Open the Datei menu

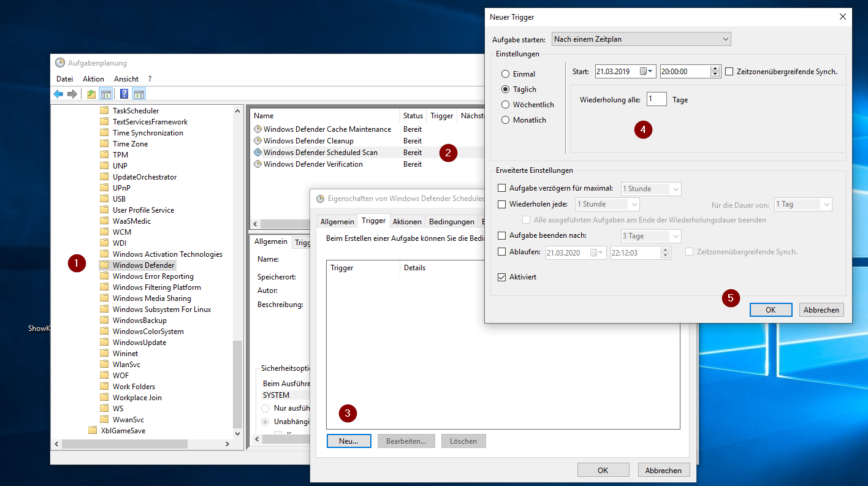(64, 79)
